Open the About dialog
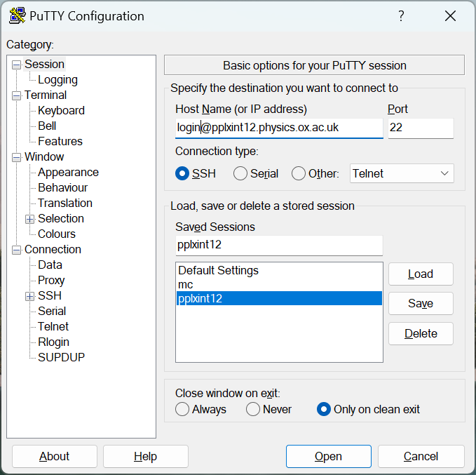The image size is (476, 475). click(55, 457)
